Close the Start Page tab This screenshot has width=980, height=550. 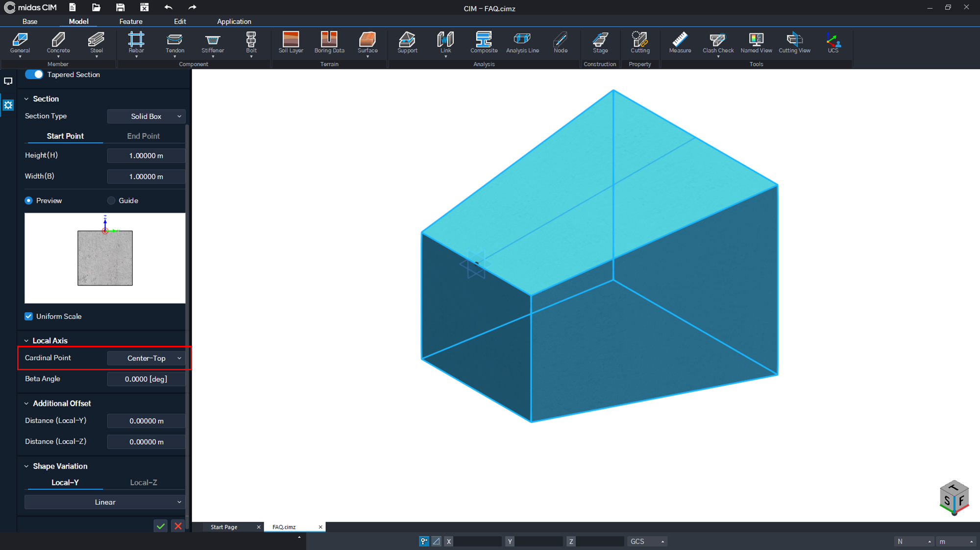click(x=259, y=527)
